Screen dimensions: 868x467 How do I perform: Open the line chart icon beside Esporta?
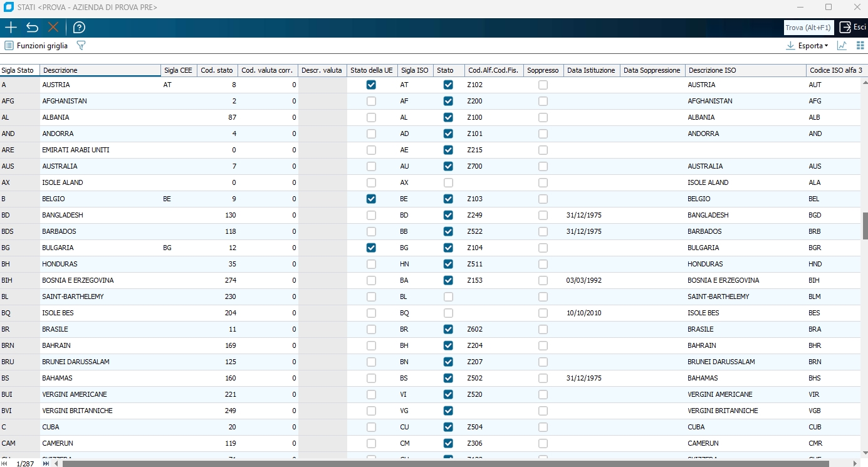point(842,46)
